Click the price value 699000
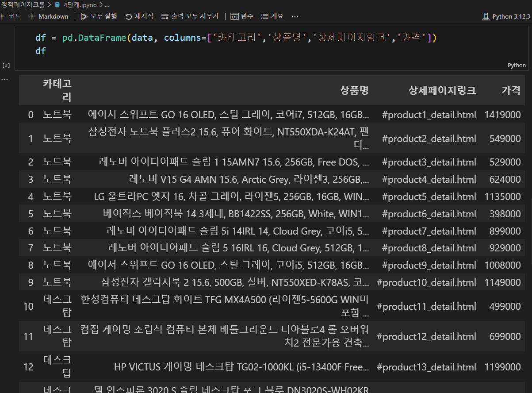The height and width of the screenshot is (393, 532). [x=505, y=337]
